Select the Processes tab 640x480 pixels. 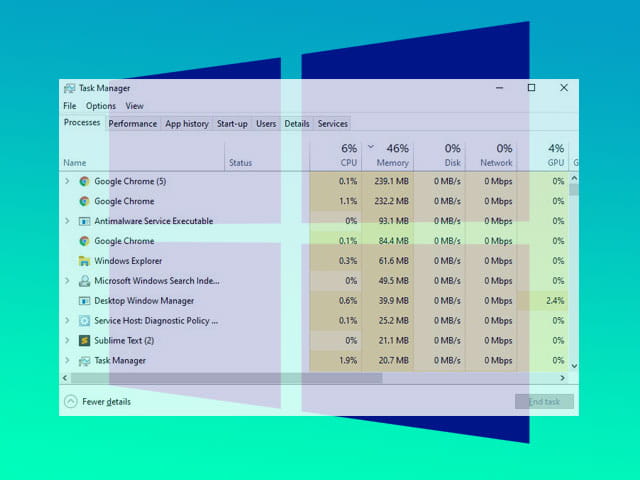pyautogui.click(x=82, y=123)
